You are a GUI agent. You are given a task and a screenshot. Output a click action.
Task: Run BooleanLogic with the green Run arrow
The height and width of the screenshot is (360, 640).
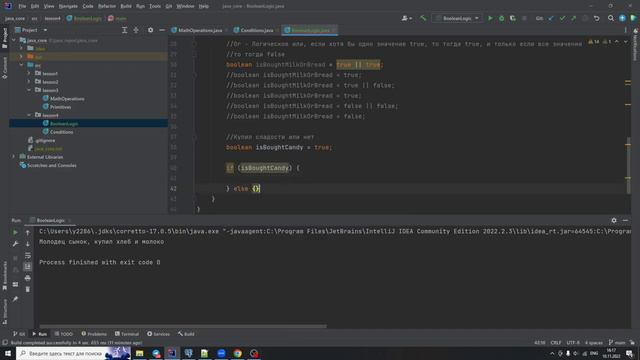point(490,18)
